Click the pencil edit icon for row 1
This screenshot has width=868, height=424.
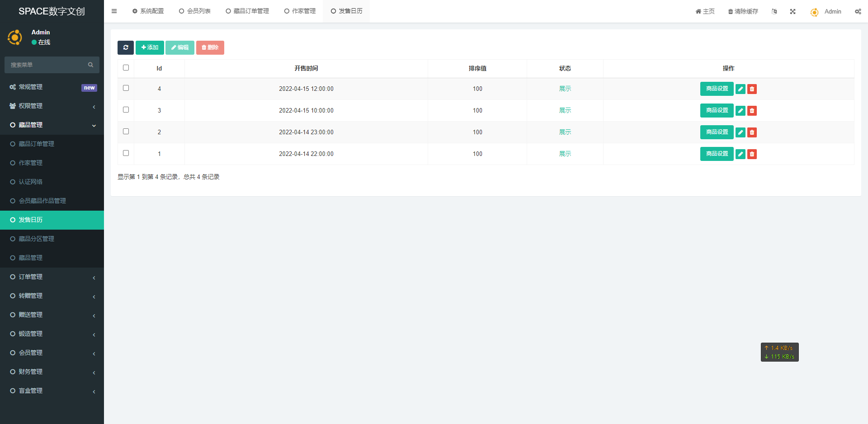click(x=740, y=154)
